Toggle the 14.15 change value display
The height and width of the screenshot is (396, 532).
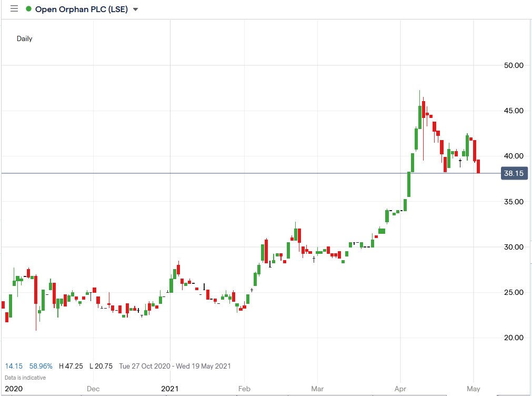(x=13, y=365)
